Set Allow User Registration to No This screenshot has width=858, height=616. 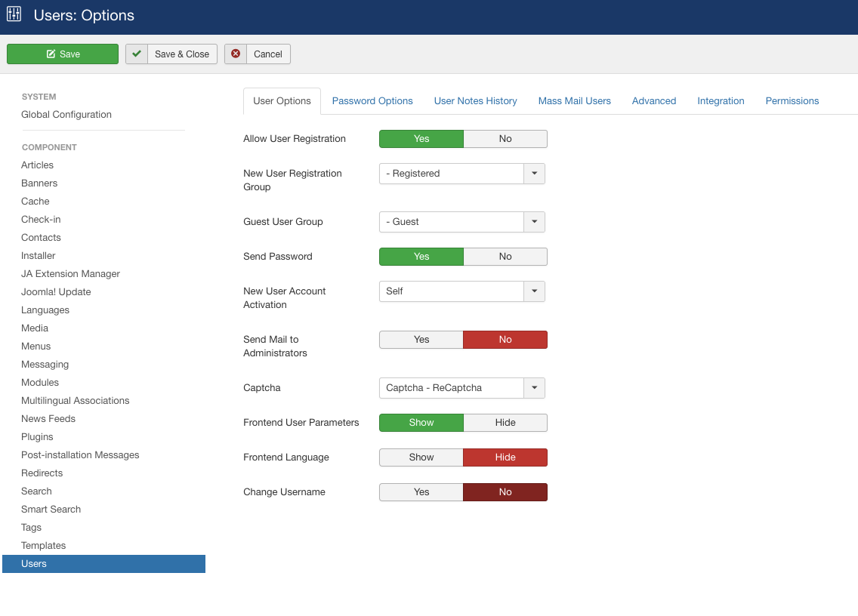pos(505,139)
